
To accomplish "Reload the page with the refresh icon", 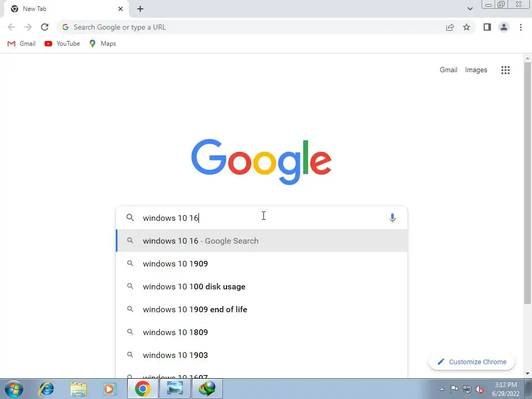I will (x=45, y=27).
